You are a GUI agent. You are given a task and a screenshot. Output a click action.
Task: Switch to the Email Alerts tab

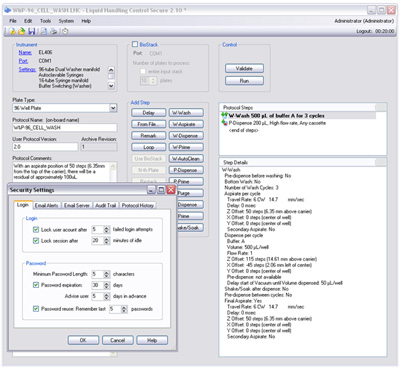click(x=47, y=205)
